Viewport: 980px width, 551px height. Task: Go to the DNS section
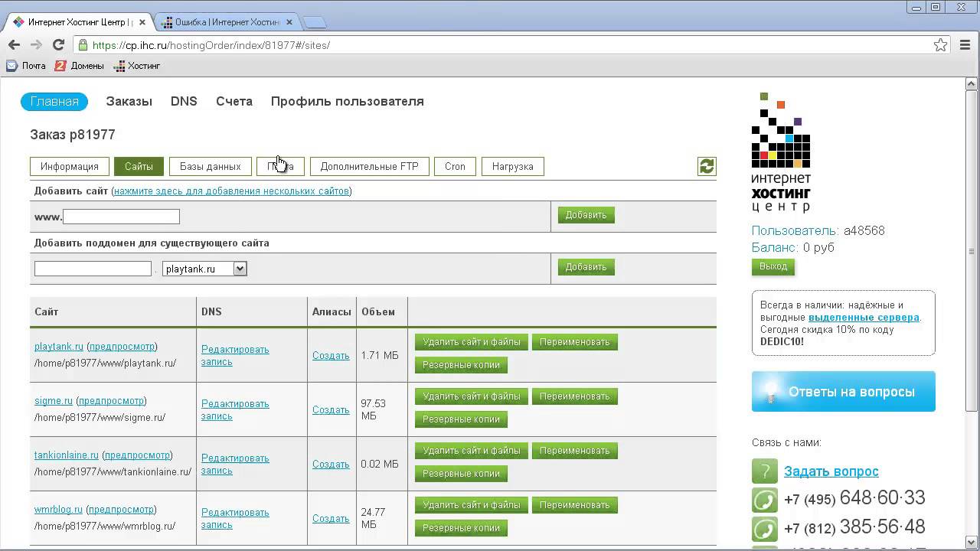pyautogui.click(x=184, y=102)
